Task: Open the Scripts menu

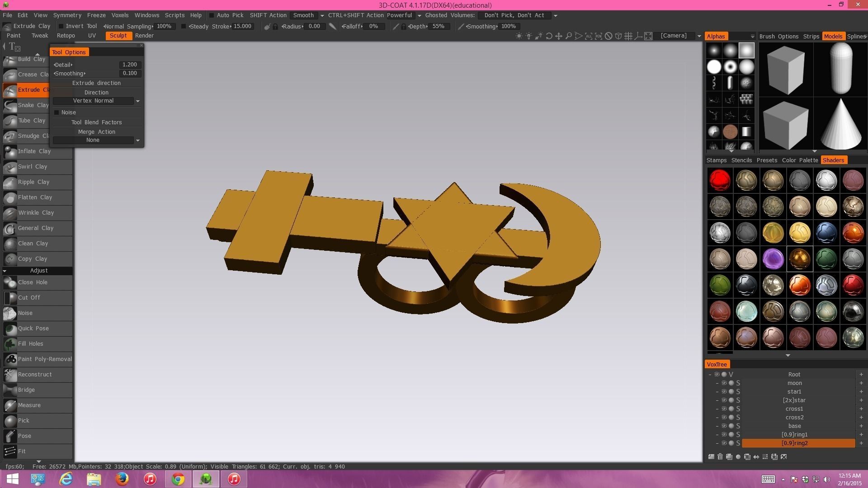Action: (x=175, y=15)
